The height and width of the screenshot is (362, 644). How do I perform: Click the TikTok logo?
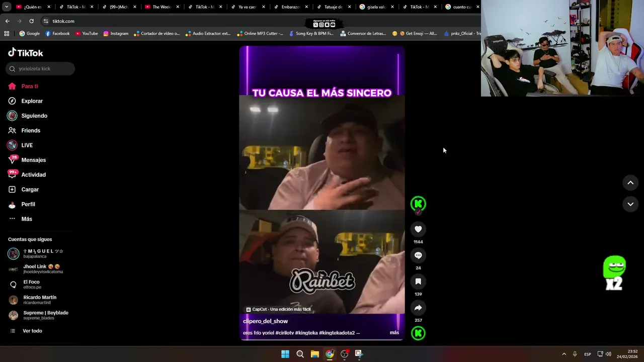coord(26,53)
